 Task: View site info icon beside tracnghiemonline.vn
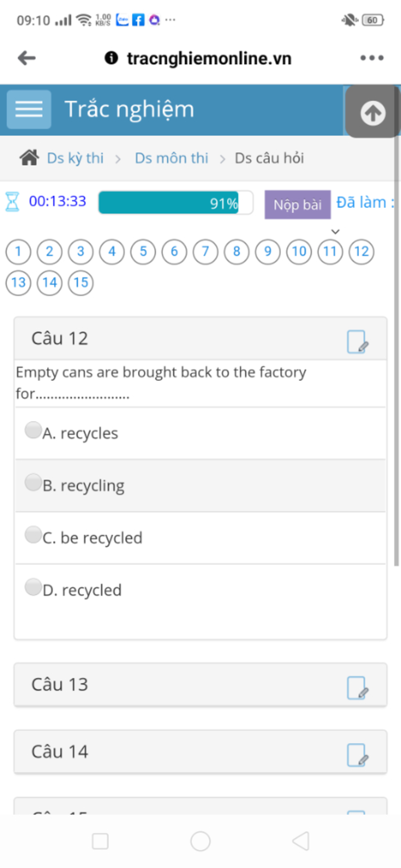pyautogui.click(x=111, y=58)
